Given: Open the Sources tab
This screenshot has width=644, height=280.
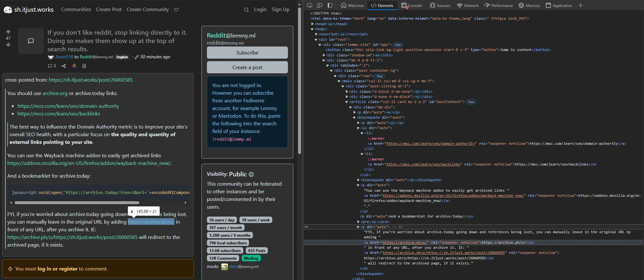Looking at the screenshot, I should [440, 6].
